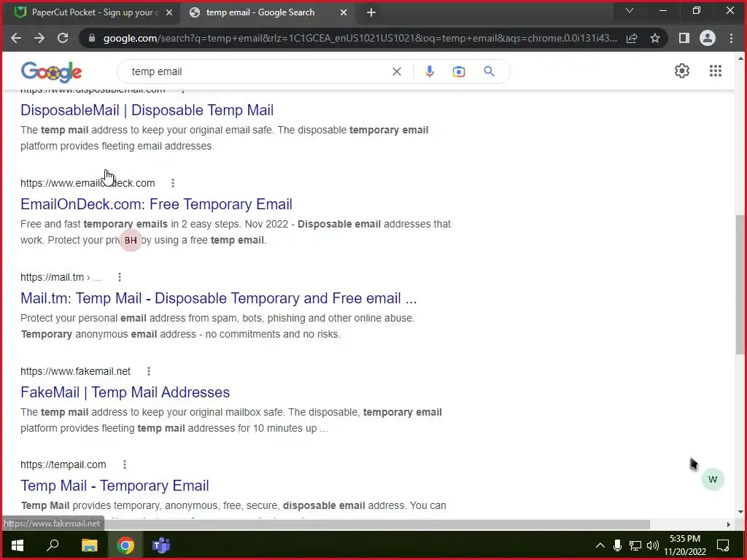Viewport: 747px width, 560px height.
Task: Open Microsoft Teams from taskbar
Action: (x=161, y=545)
